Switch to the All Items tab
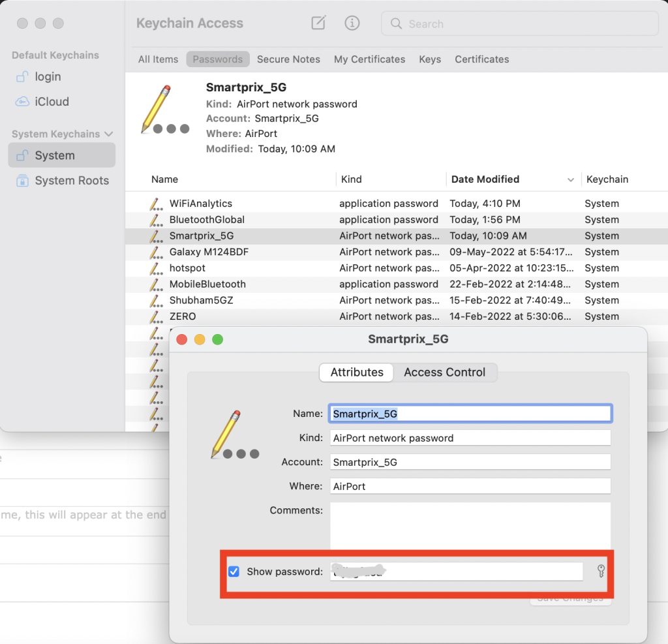 (x=158, y=59)
